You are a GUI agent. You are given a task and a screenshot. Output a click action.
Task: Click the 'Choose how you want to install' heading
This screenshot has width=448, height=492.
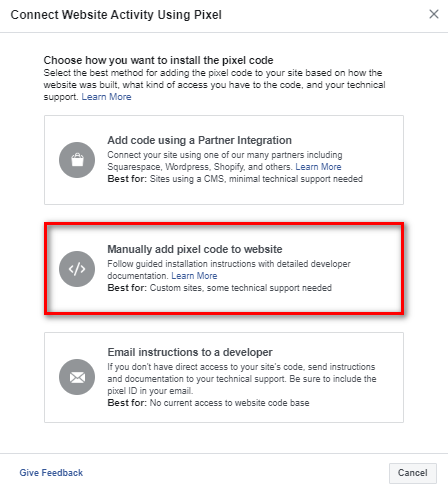pyautogui.click(x=158, y=60)
